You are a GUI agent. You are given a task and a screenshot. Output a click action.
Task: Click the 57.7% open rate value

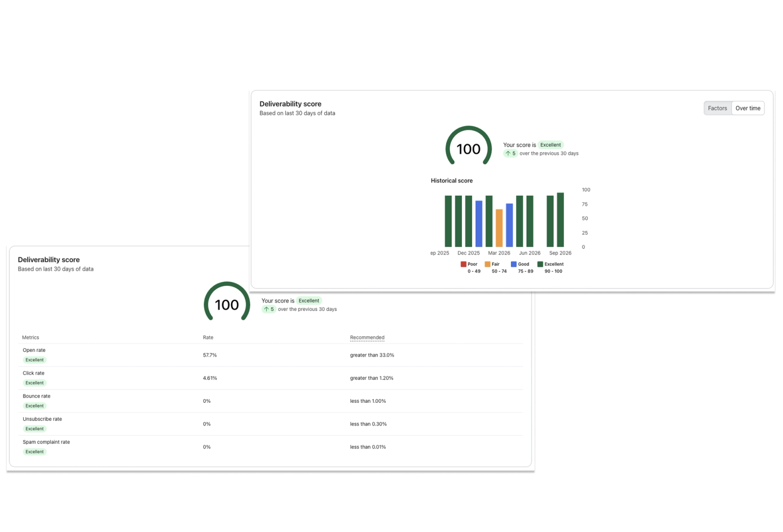(210, 355)
